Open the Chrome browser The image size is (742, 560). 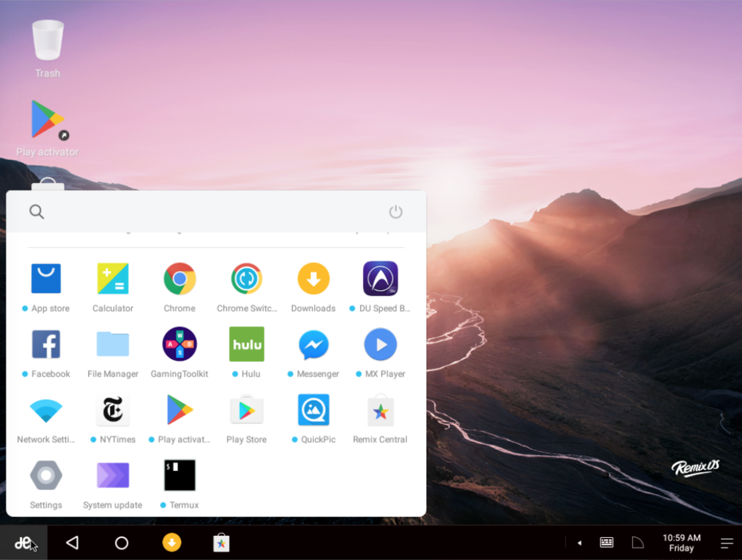[179, 279]
